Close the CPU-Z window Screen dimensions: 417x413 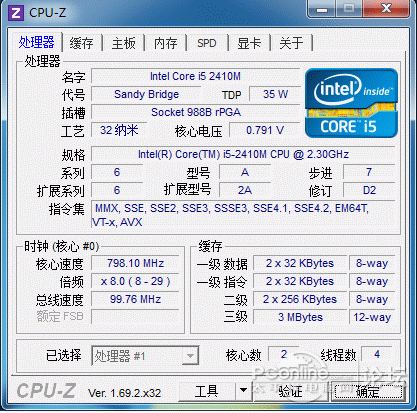point(387,8)
